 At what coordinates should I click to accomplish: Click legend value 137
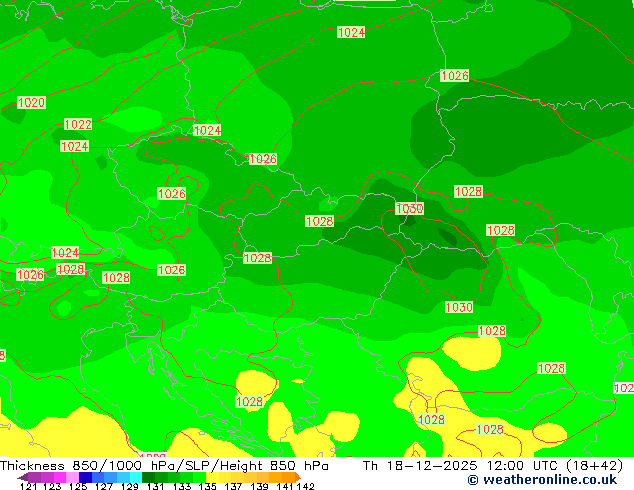click(x=233, y=486)
